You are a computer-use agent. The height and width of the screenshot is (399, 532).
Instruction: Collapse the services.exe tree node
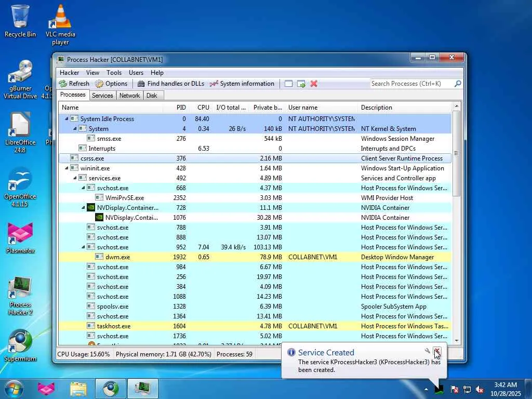[75, 178]
